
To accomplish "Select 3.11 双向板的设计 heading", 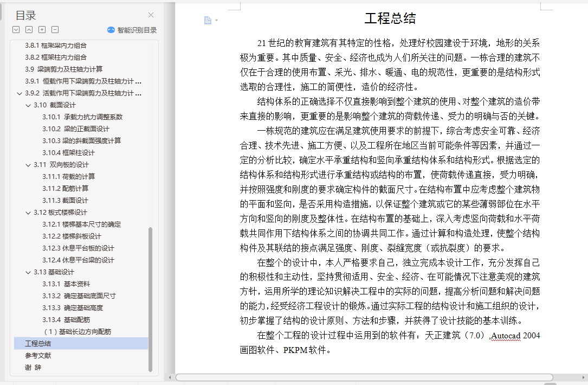I will click(x=61, y=165).
